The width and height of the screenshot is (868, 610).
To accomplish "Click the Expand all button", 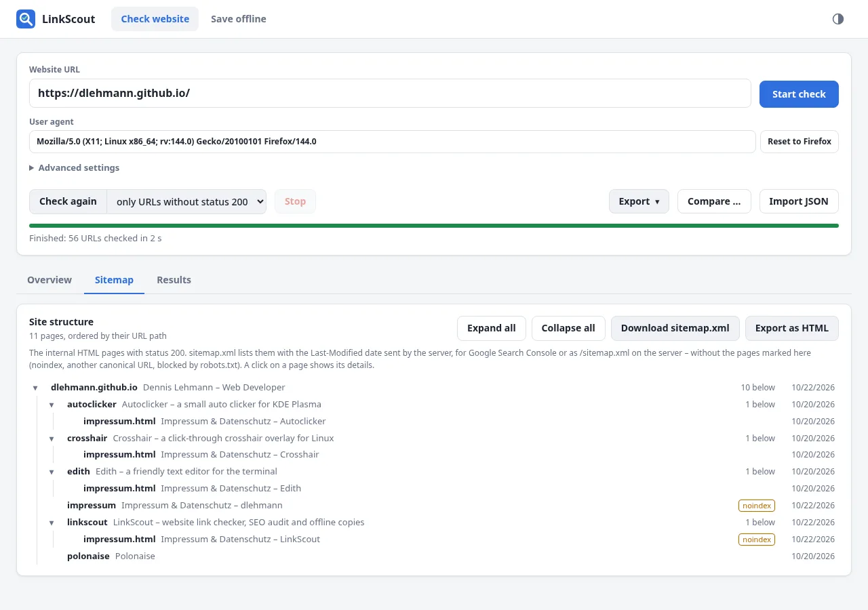I will [492, 328].
